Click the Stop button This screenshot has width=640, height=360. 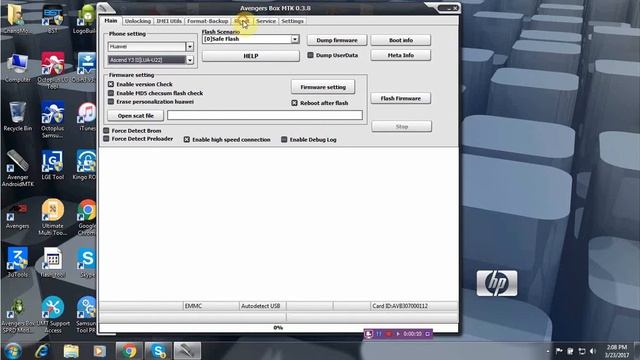pyautogui.click(x=402, y=127)
